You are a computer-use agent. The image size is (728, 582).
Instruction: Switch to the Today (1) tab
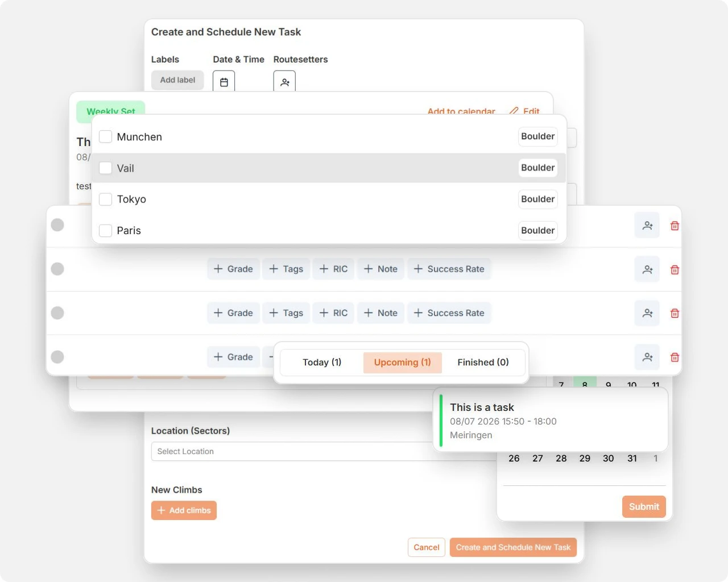pyautogui.click(x=322, y=363)
